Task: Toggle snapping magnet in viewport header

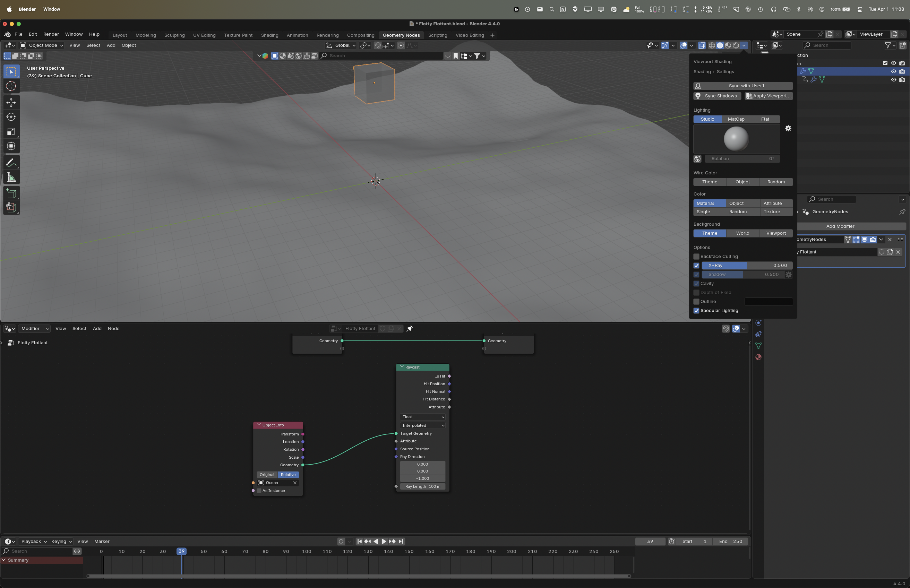Action: click(377, 45)
